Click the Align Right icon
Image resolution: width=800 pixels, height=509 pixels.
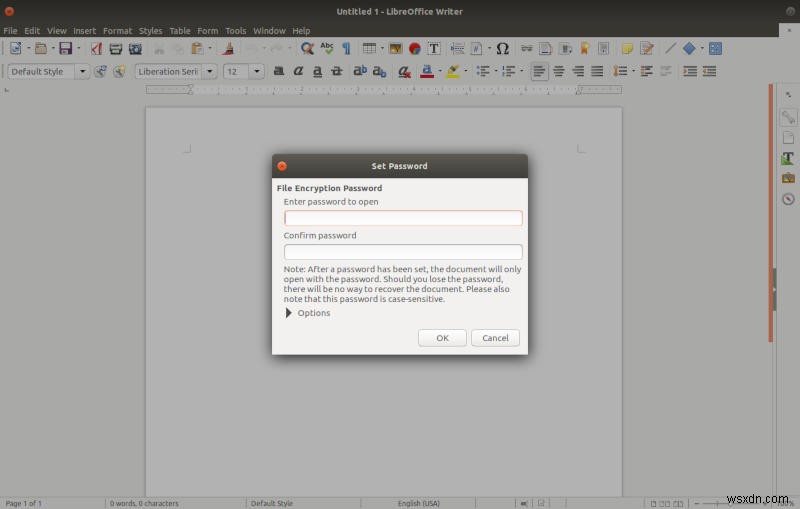[x=578, y=71]
